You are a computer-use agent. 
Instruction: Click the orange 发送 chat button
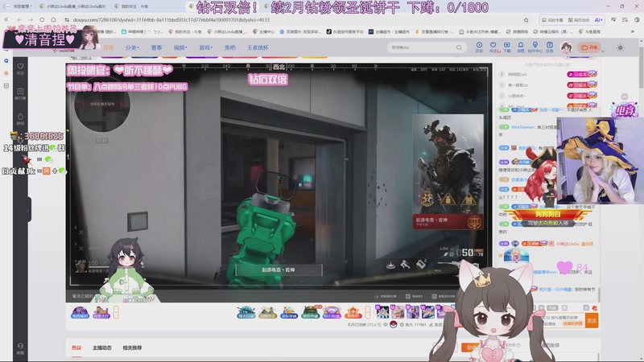(x=592, y=320)
